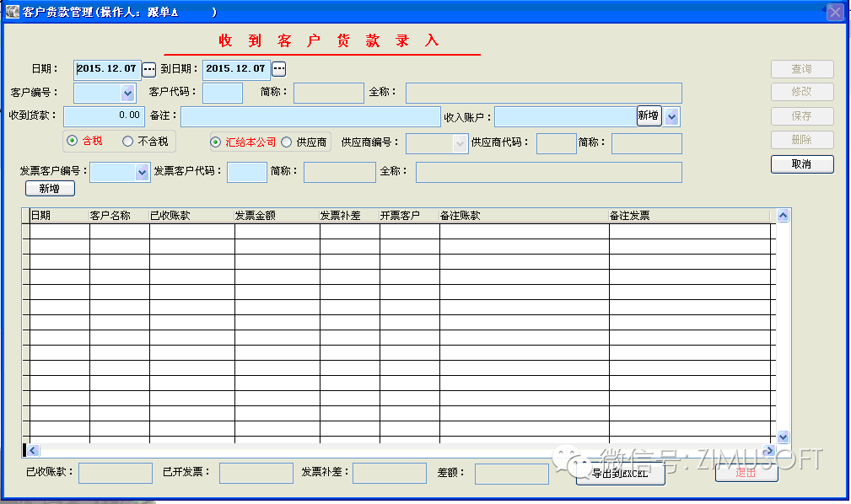Select the 汇给本公司 radio option

pyautogui.click(x=216, y=142)
